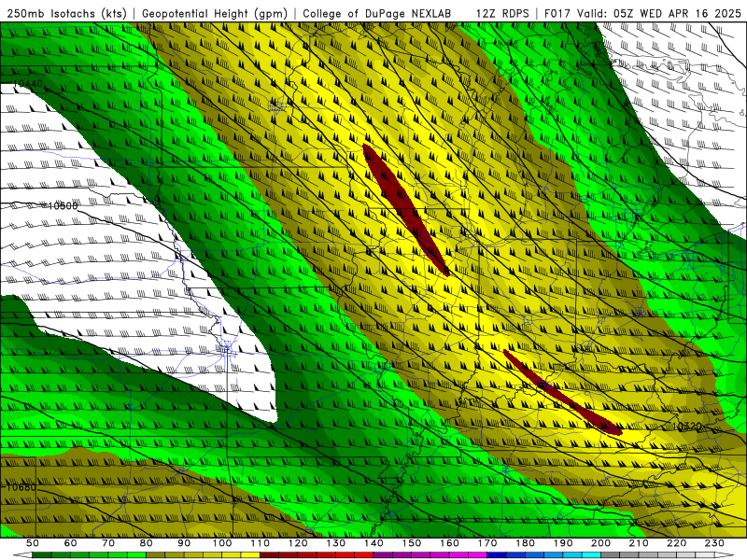Screen dimensions: 747x560
Task: Click the lower-right dark red jet streak
Action: [562, 392]
